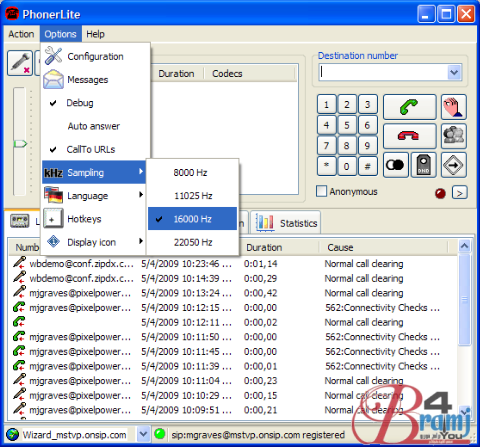Image resolution: width=480 pixels, height=447 pixels.
Task: Toggle the CallTo URLs option
Action: [95, 149]
